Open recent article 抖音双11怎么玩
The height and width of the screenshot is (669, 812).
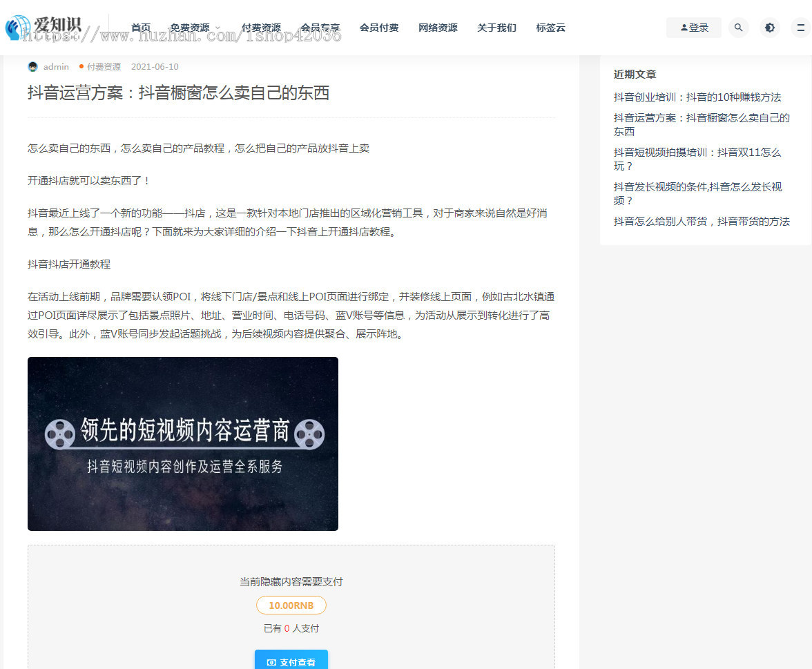click(x=697, y=159)
